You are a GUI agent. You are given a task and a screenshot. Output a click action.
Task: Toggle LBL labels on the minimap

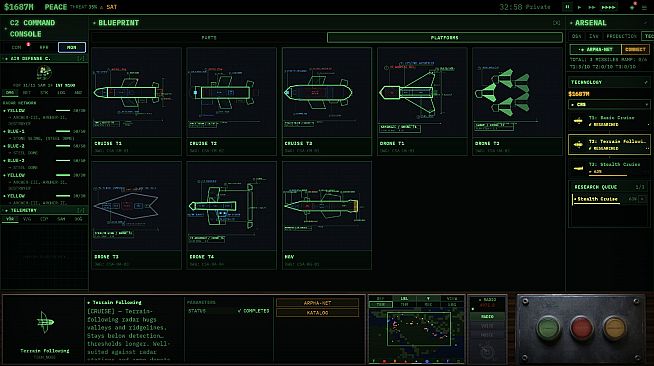[404, 298]
